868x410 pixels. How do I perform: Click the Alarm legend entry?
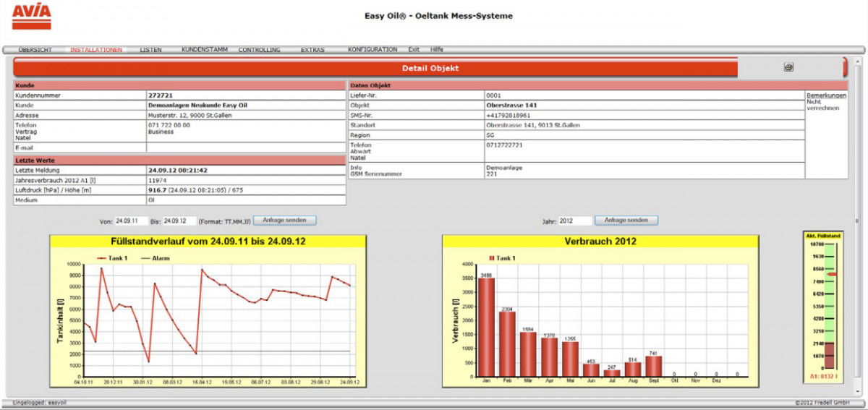tap(157, 257)
